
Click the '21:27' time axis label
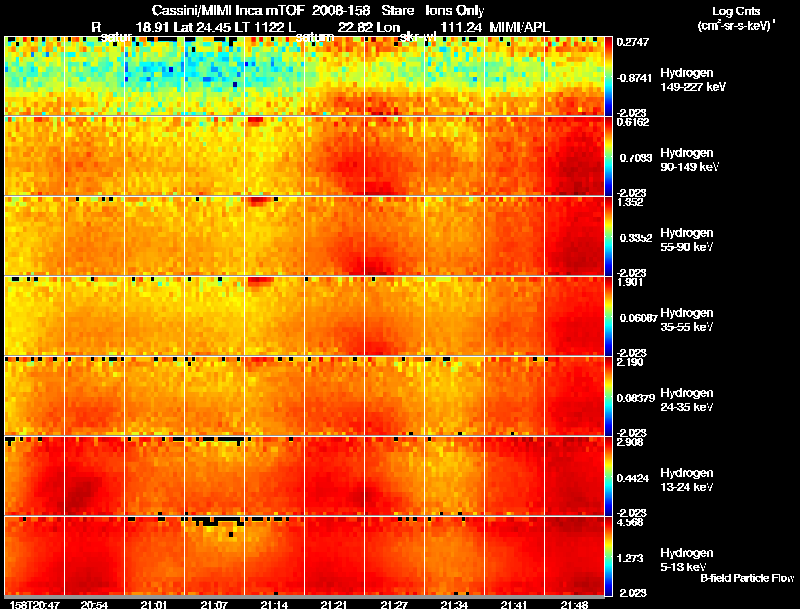coord(394,605)
